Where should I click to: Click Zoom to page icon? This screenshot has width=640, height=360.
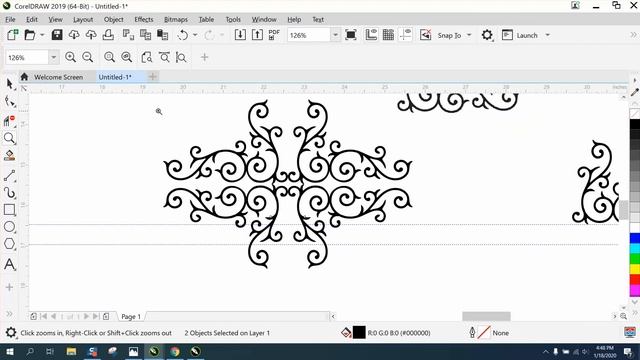(x=146, y=57)
